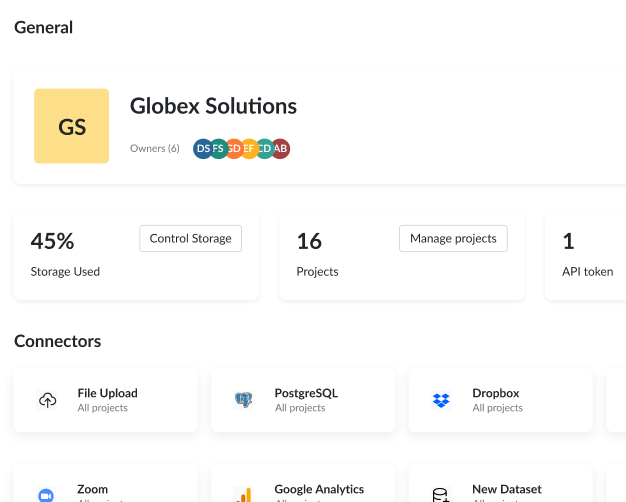Click the File Upload cloud icon
This screenshot has height=502, width=626.
[47, 400]
